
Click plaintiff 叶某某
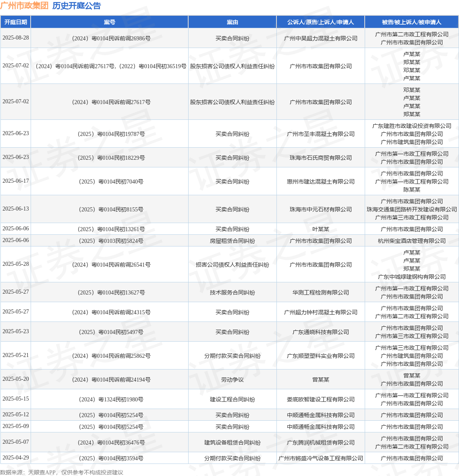click(320, 229)
